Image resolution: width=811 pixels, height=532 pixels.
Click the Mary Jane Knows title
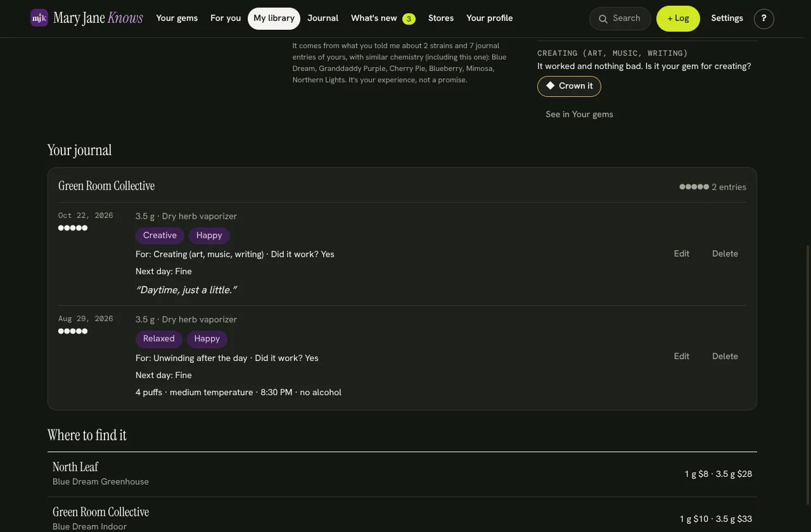[98, 18]
